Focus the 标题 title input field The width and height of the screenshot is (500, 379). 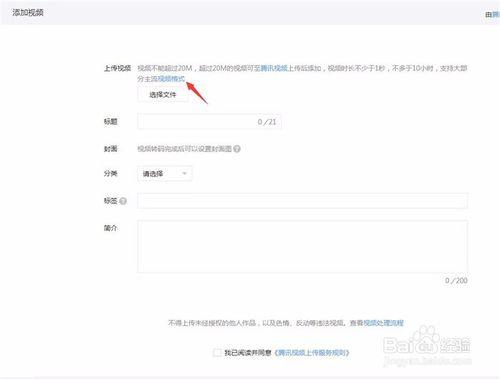(209, 122)
